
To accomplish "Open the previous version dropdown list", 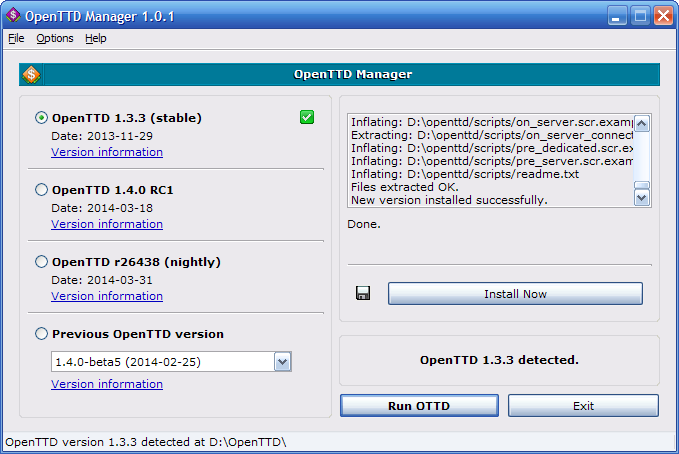I will pos(282,361).
